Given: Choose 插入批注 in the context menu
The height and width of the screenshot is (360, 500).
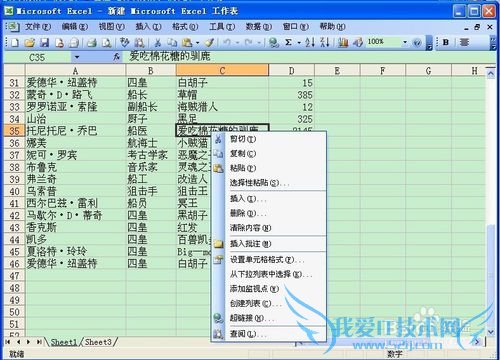Looking at the screenshot, I should pos(269,244).
